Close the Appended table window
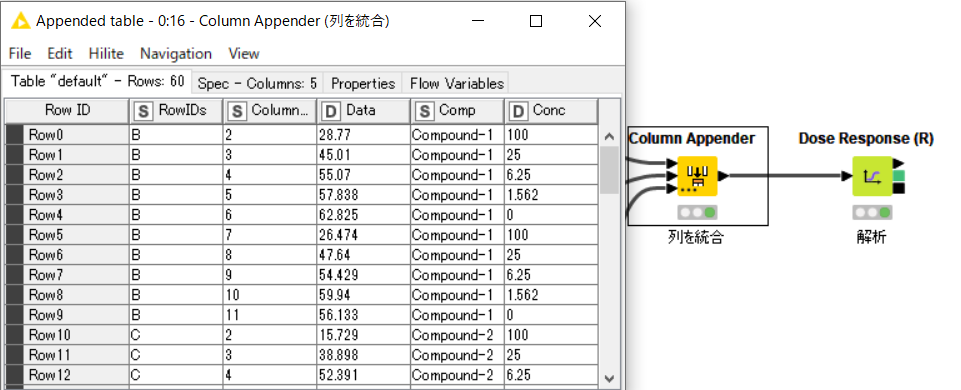961x390 pixels. [594, 21]
